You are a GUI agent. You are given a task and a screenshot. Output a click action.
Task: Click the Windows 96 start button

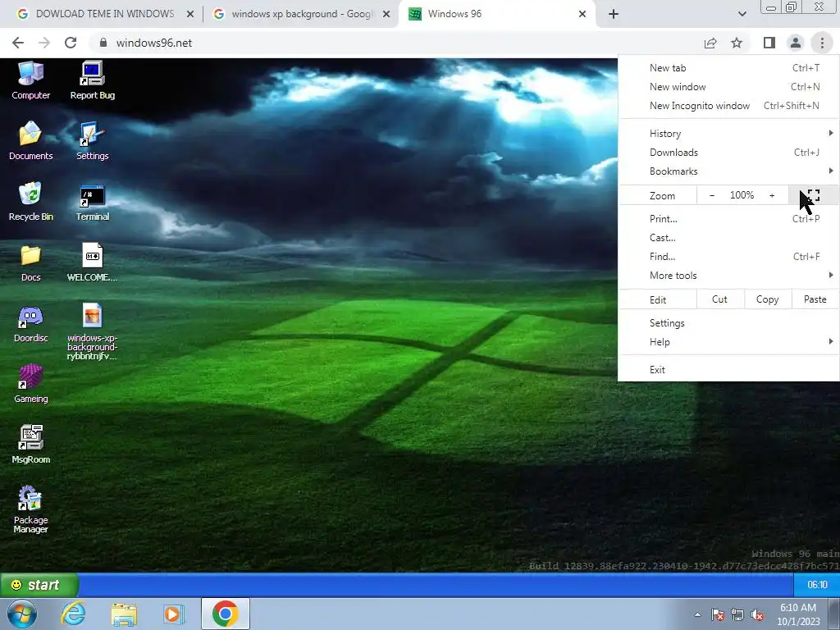(x=39, y=585)
